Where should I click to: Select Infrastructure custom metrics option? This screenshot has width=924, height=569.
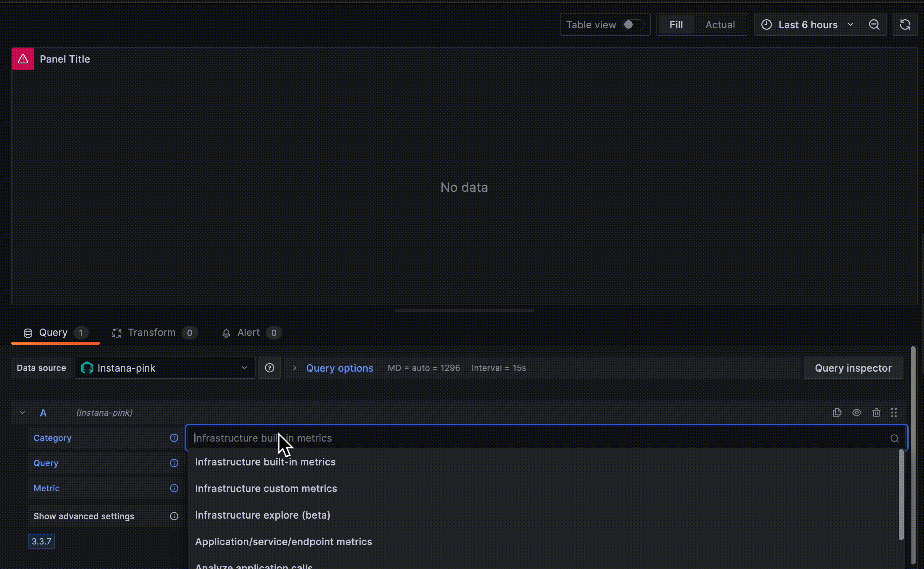tap(266, 489)
